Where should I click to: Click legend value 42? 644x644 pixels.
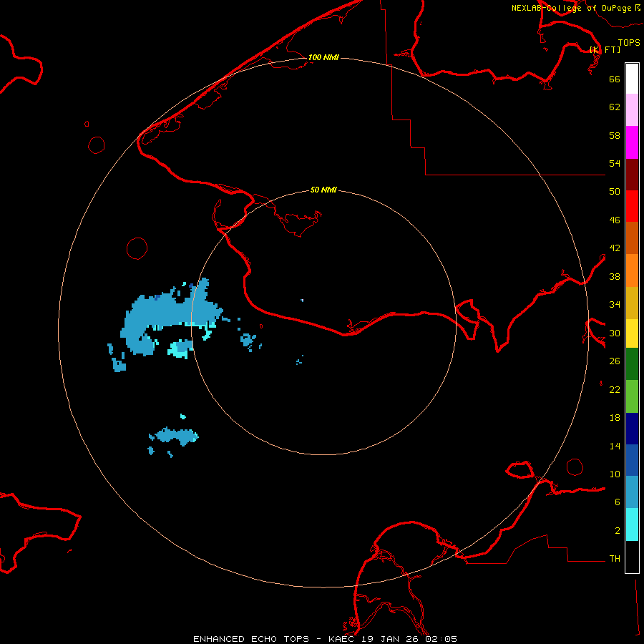pos(615,248)
